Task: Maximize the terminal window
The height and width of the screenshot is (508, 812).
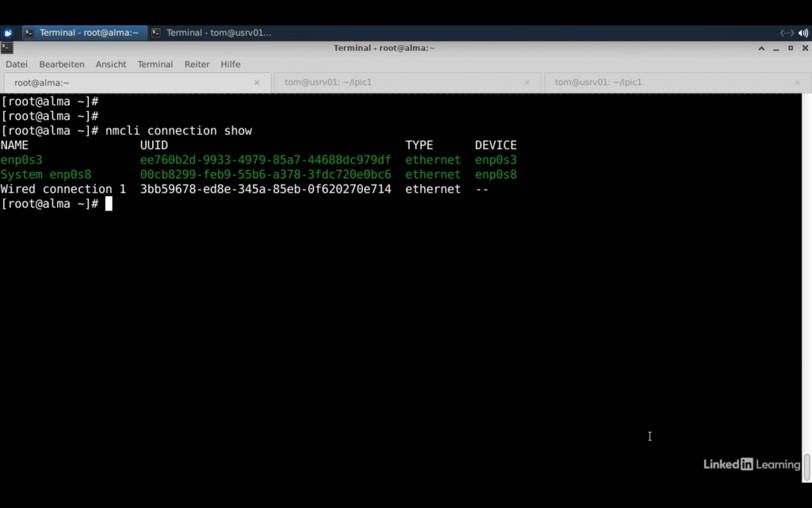Action: coord(790,48)
